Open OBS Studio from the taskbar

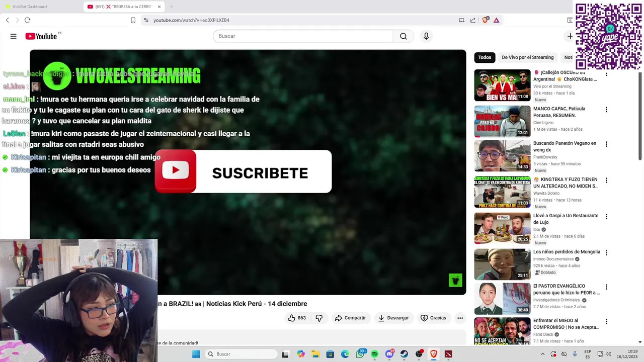(419, 354)
